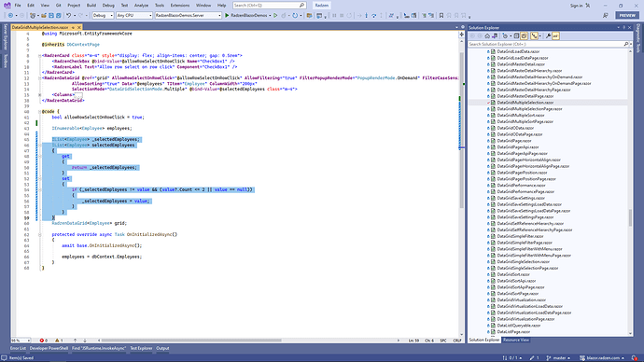The width and height of the screenshot is (644, 362).
Task: Click Sign in link
Action: (x=576, y=6)
